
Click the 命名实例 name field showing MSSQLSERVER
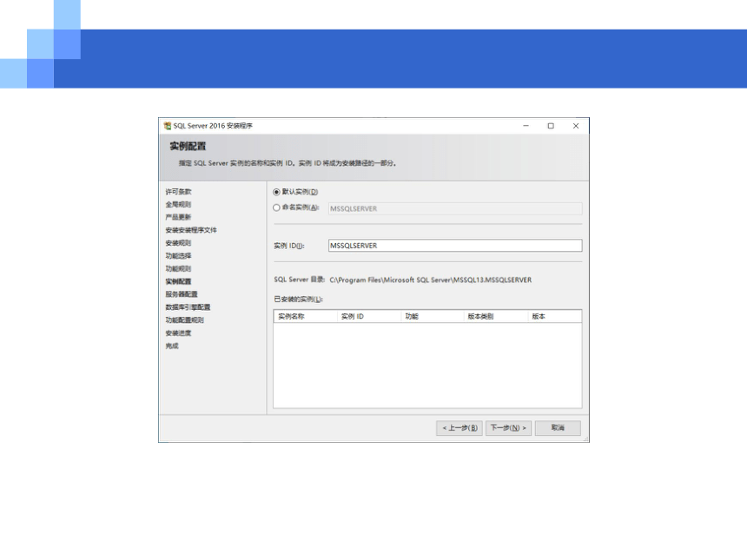[455, 208]
